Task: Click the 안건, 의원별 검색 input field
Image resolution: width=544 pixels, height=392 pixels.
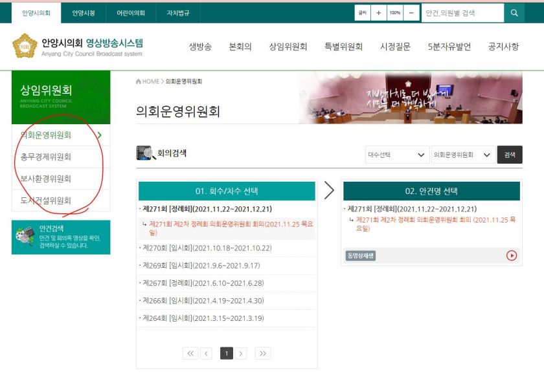Action: 462,13
